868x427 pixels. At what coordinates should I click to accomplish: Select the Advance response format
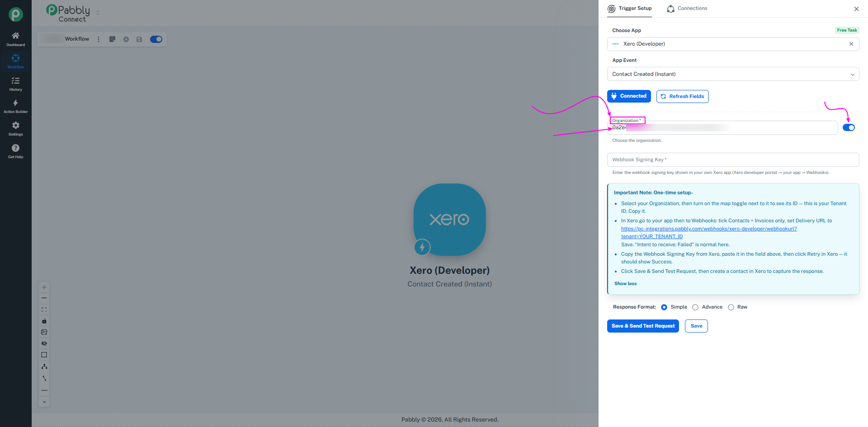click(x=695, y=307)
